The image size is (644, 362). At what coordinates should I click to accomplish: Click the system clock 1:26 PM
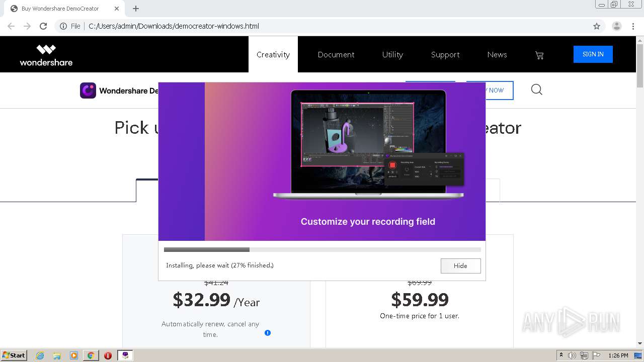pyautogui.click(x=618, y=355)
